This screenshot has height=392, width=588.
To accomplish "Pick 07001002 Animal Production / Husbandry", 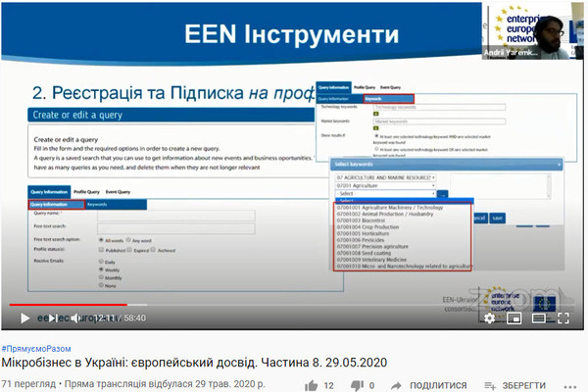I will pyautogui.click(x=385, y=214).
